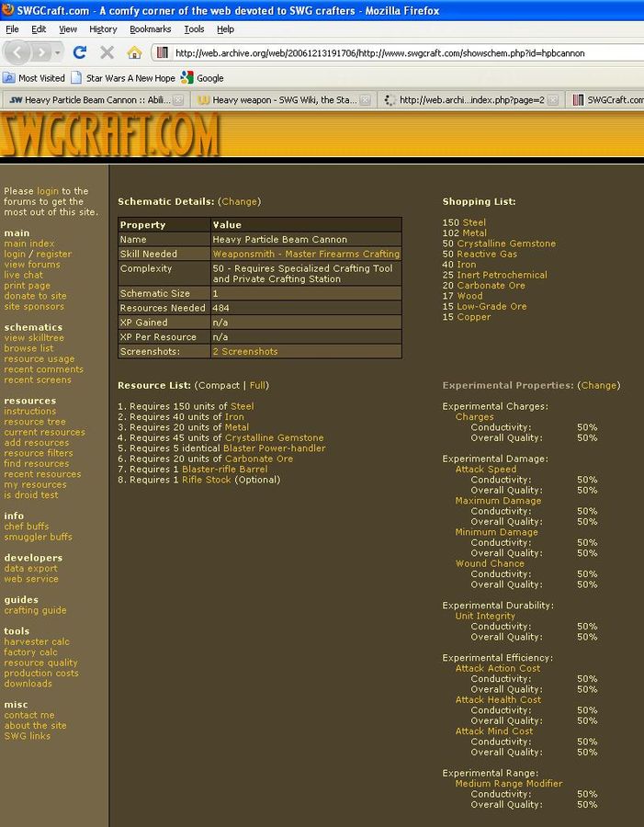Image resolution: width=644 pixels, height=827 pixels.
Task: Click the Stop loading X icon
Action: pos(107,52)
